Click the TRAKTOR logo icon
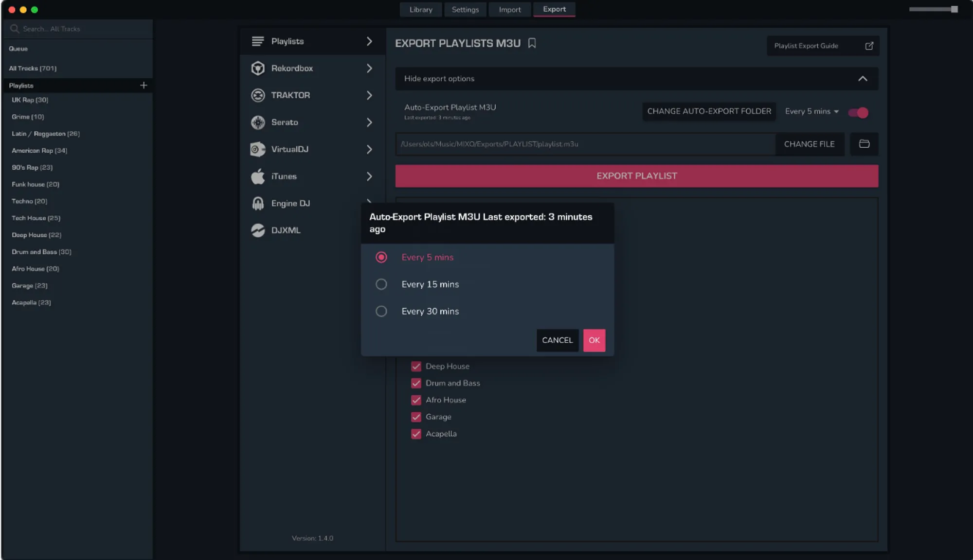Viewport: 973px width, 560px height. click(257, 95)
